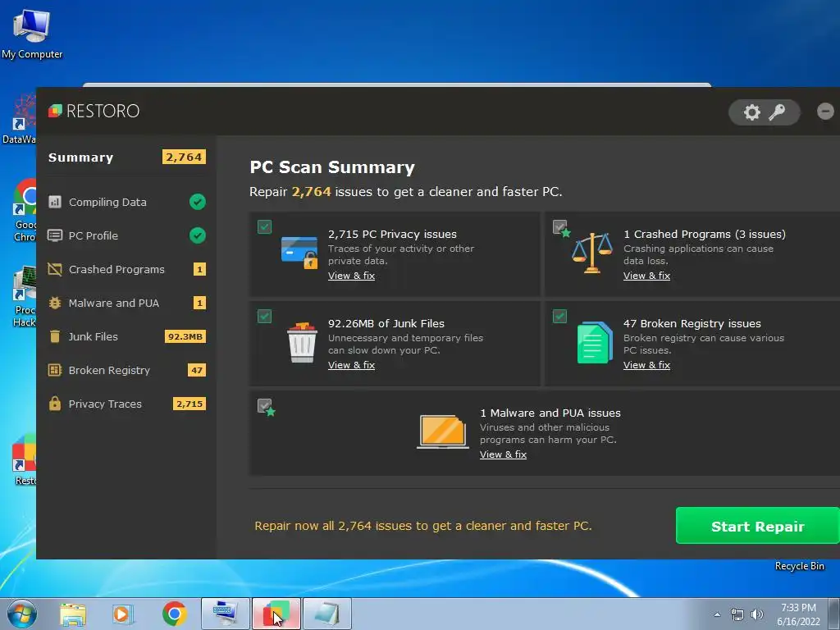Click the Restoro taskbar button
The width and height of the screenshot is (840, 630).
click(276, 614)
